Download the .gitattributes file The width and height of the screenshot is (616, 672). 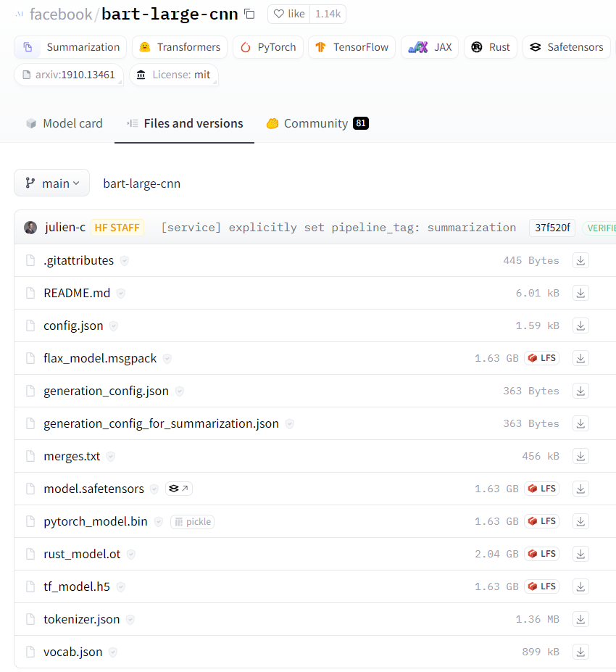coord(580,260)
